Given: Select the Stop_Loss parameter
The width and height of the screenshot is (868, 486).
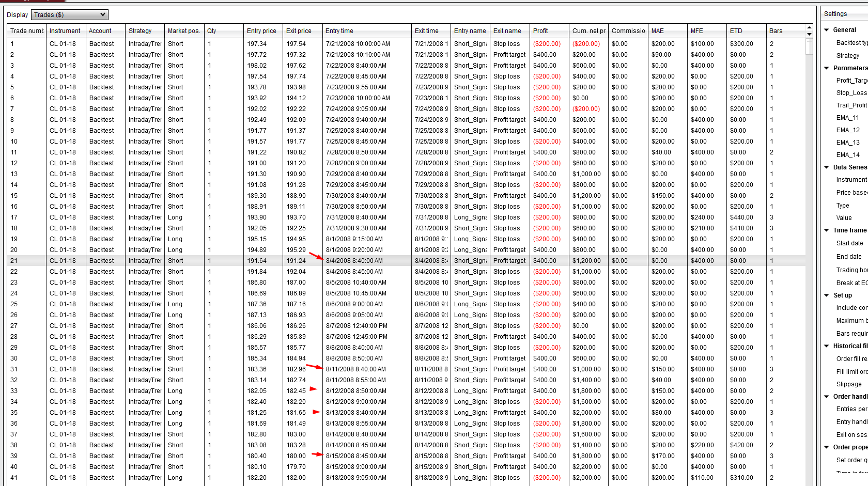Looking at the screenshot, I should (852, 93).
